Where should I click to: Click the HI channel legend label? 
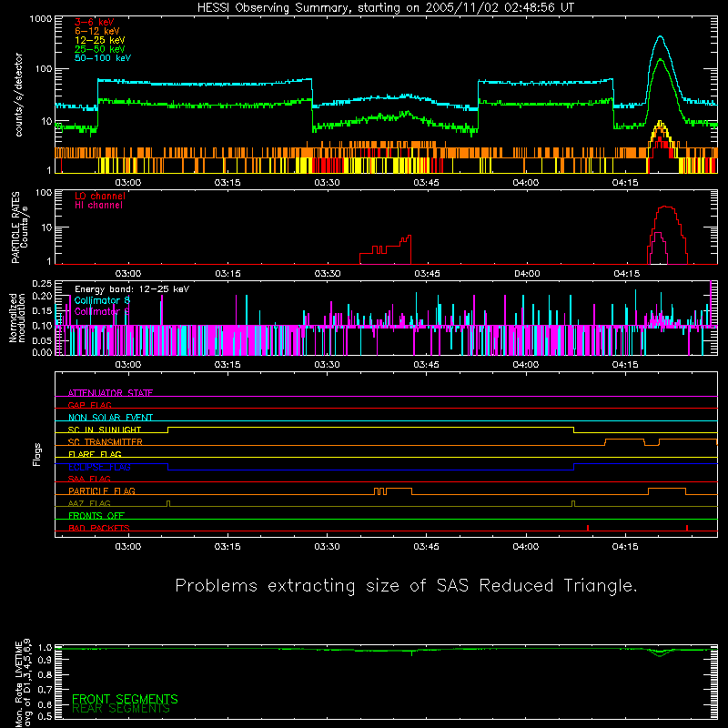[x=98, y=206]
